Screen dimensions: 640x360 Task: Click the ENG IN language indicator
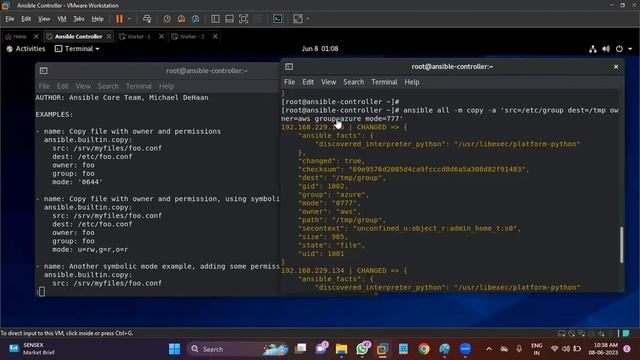click(537, 349)
